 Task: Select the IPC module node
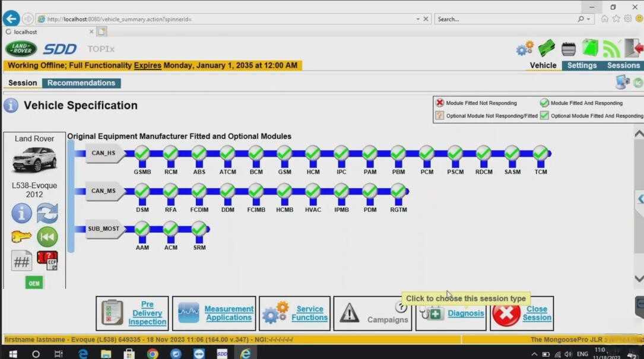click(341, 154)
